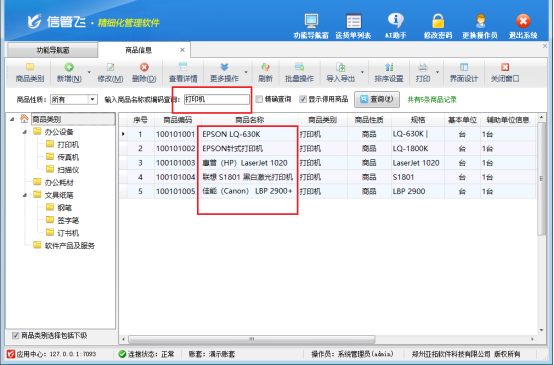Collapse the 商品类别 root node
Screen dimensions: 554x365
[x=12, y=119]
